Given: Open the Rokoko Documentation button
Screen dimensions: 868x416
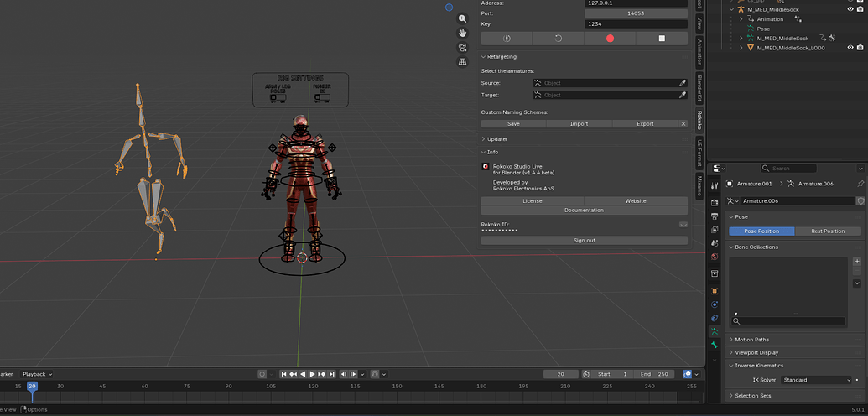Looking at the screenshot, I should [x=584, y=211].
